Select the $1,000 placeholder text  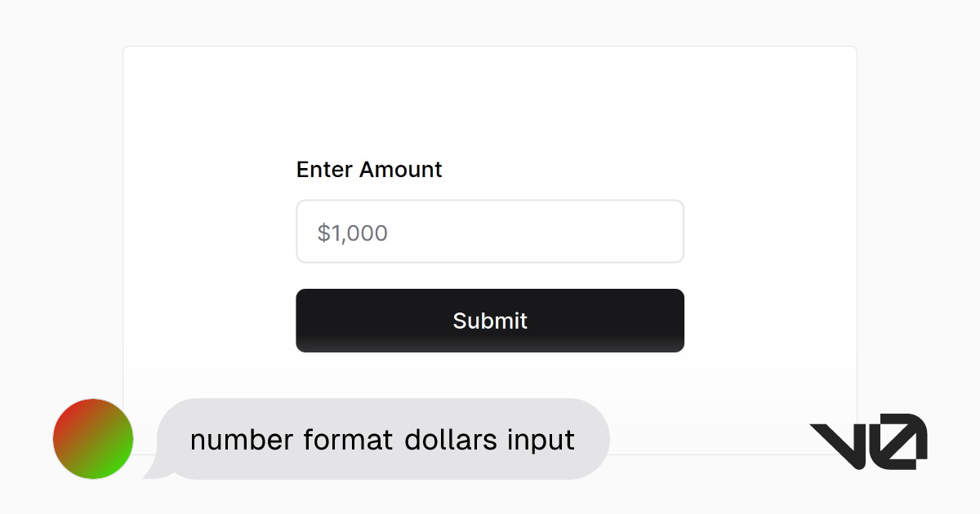pyautogui.click(x=353, y=233)
